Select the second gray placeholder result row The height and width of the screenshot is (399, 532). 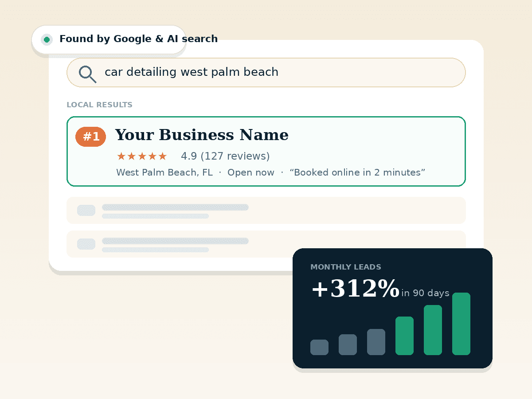(266, 244)
